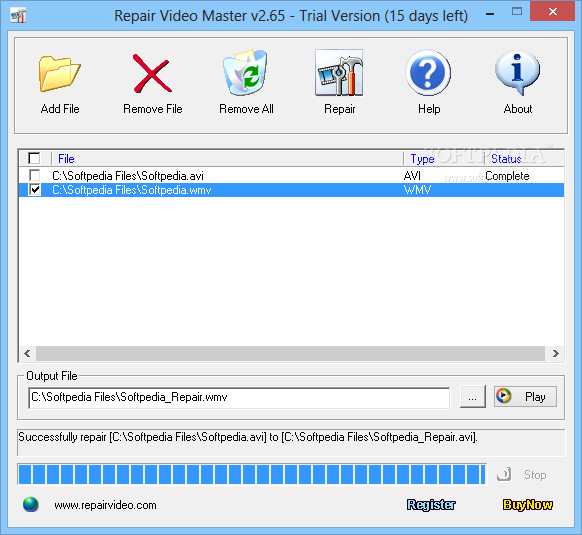Image resolution: width=582 pixels, height=535 pixels.
Task: Play the repaired output file
Action: click(x=525, y=397)
